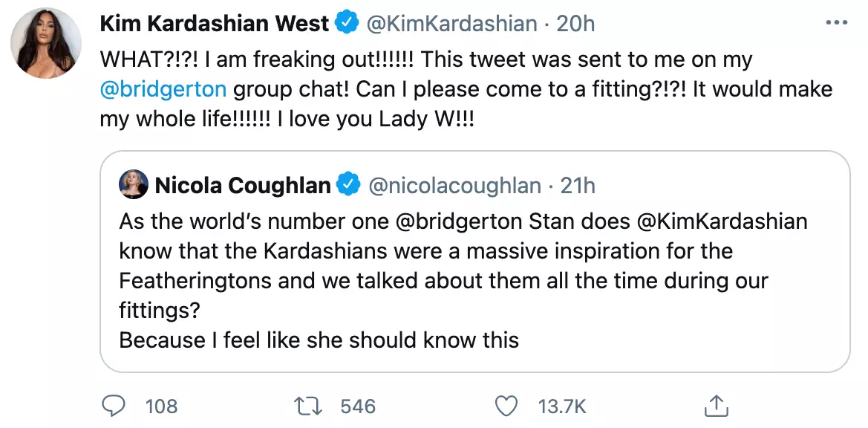Open the @KimKardashian handle next to name
868x428 pixels.
[x=451, y=24]
